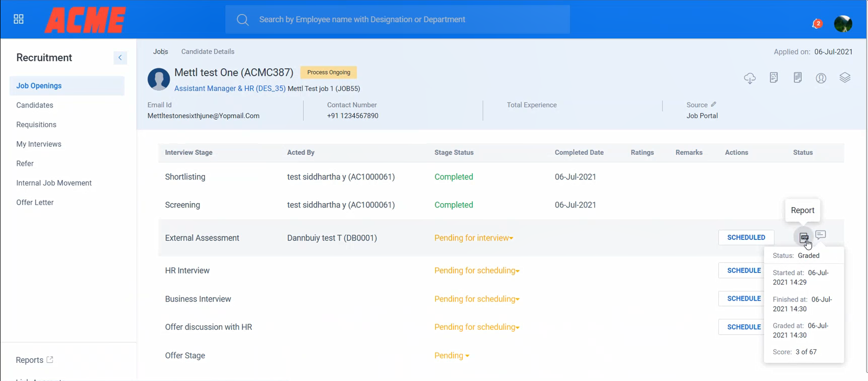Click SCHEDULE button for Offer discussion with HR
Screen dimensions: 868x381
(x=741, y=327)
